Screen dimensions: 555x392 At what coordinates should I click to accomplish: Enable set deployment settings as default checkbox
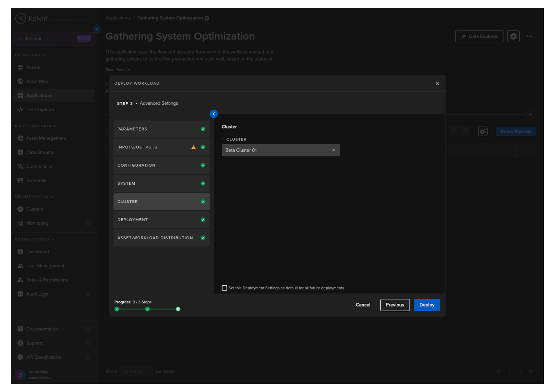(225, 288)
